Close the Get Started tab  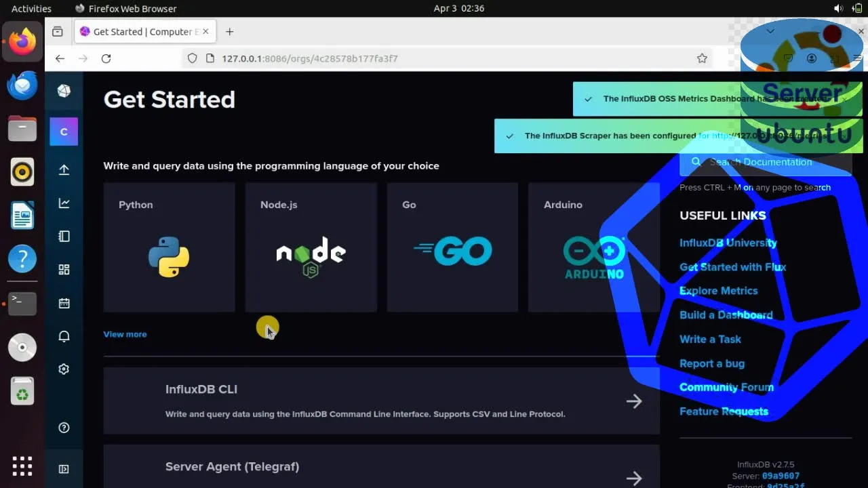pyautogui.click(x=206, y=31)
